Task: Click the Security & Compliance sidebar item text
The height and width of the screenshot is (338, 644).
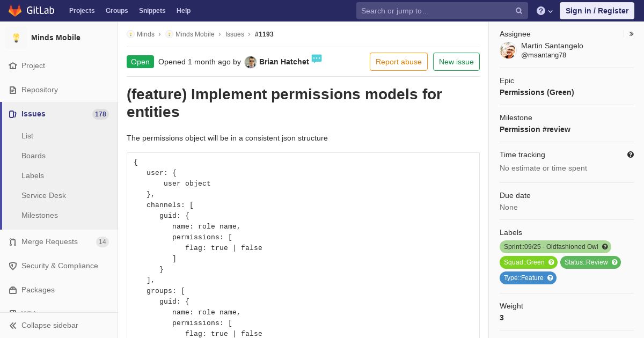Action: coord(60,266)
